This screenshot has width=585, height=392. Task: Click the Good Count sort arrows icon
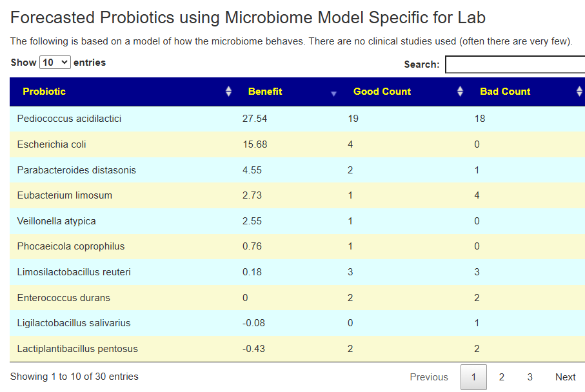(460, 92)
